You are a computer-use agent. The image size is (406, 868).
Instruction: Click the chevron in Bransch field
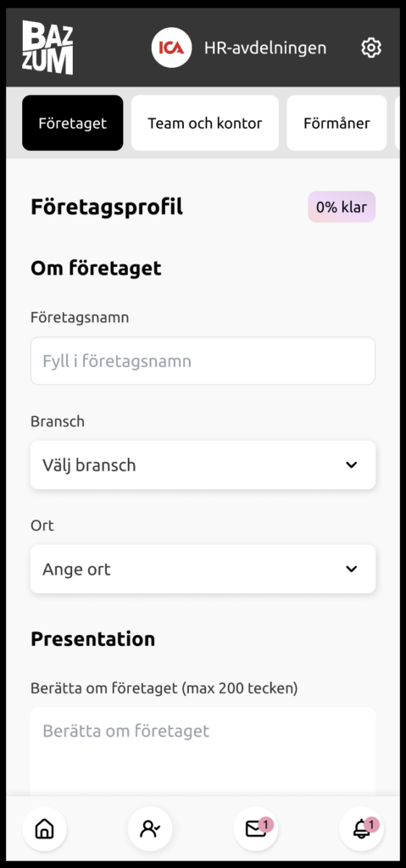pos(351,465)
